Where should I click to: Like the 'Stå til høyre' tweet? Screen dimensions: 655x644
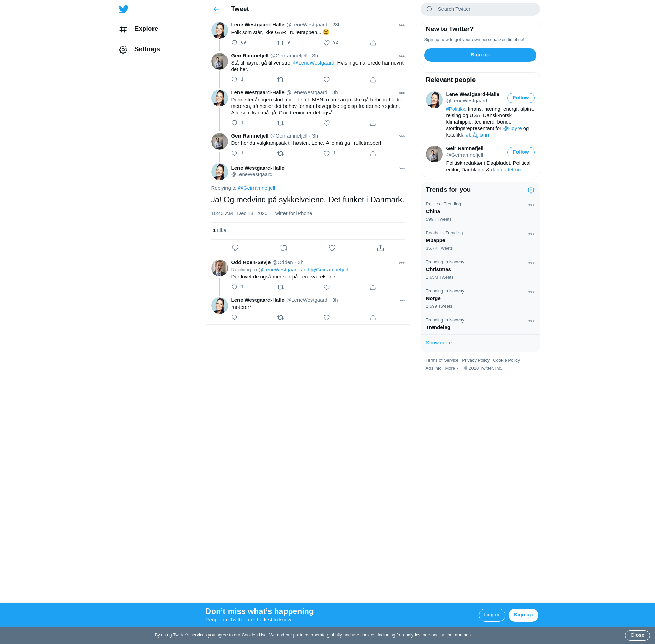click(x=326, y=80)
